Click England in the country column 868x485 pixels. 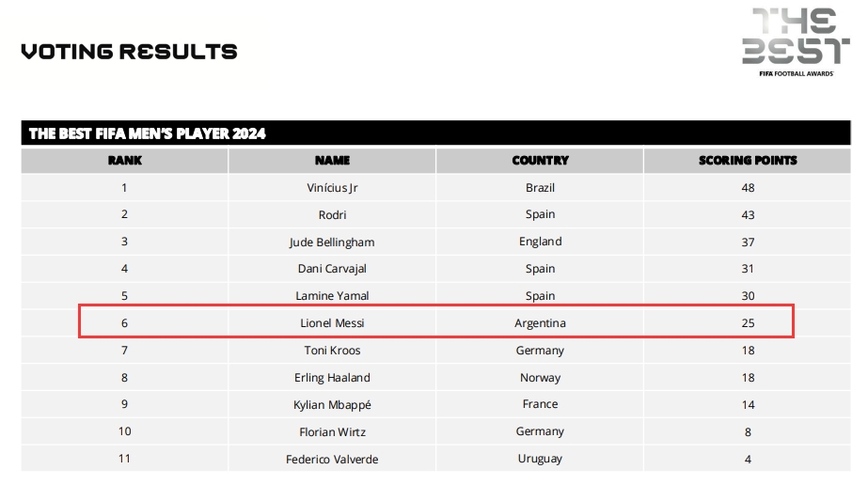[x=540, y=242]
